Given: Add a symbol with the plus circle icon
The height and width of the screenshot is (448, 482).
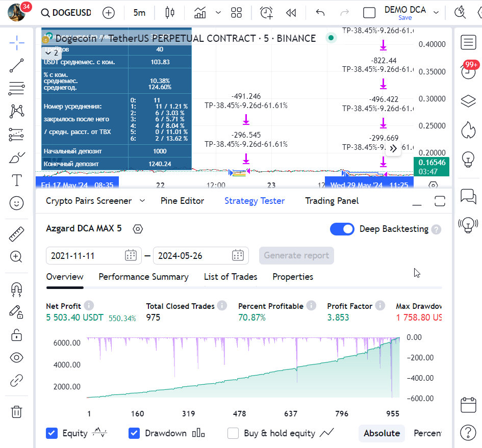Looking at the screenshot, I should (109, 13).
